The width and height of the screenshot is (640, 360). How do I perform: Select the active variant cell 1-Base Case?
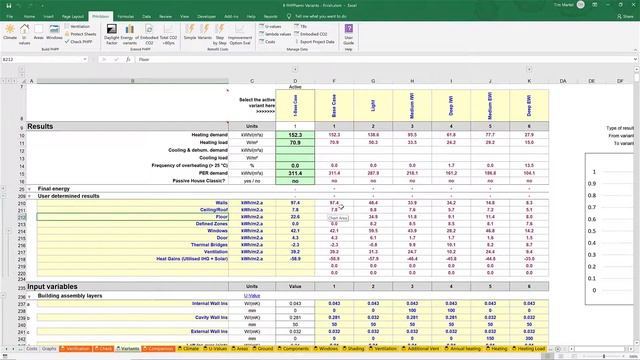tap(295, 105)
